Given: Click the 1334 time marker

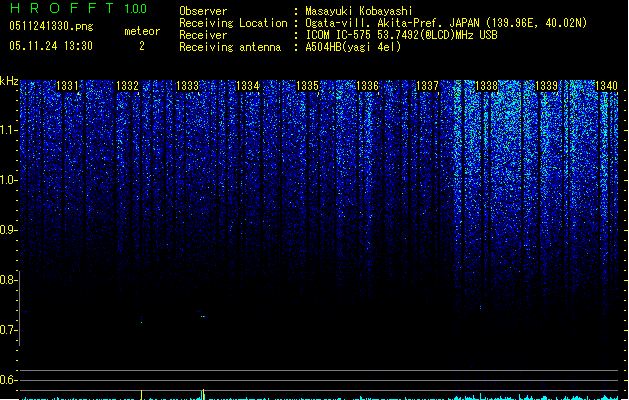Looking at the screenshot, I should coord(248,86).
